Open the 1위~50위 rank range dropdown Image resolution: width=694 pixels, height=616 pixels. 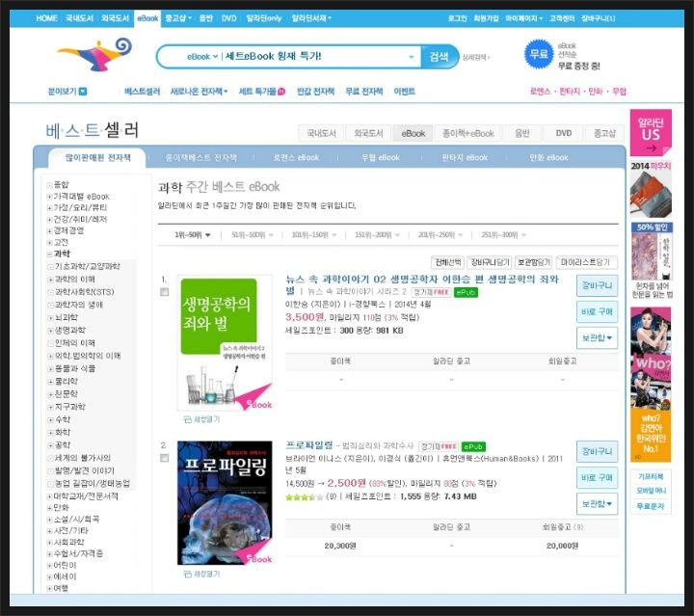point(193,235)
